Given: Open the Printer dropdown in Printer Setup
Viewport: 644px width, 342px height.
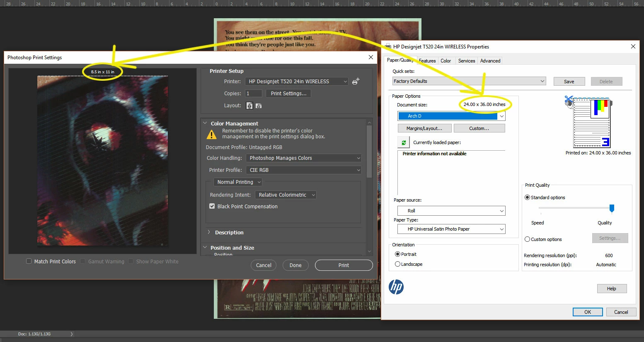Looking at the screenshot, I should click(297, 82).
